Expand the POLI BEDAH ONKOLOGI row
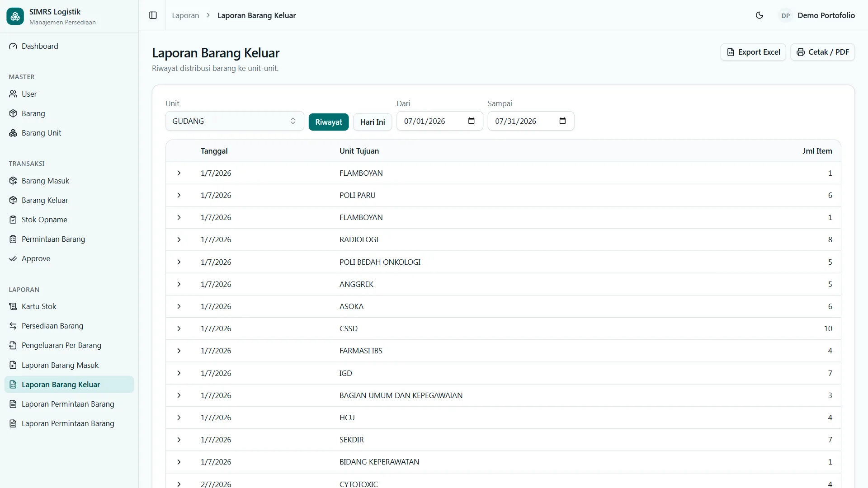The width and height of the screenshot is (868, 488). coord(179,262)
